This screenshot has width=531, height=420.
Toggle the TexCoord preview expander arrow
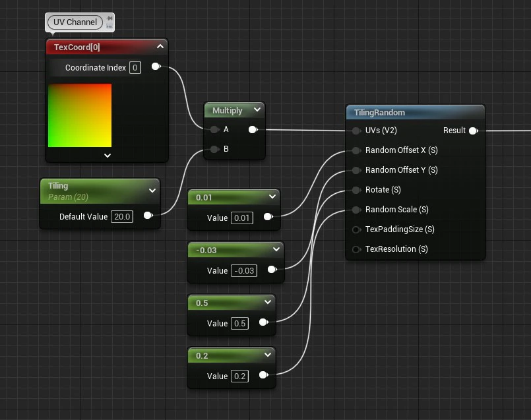coord(108,156)
